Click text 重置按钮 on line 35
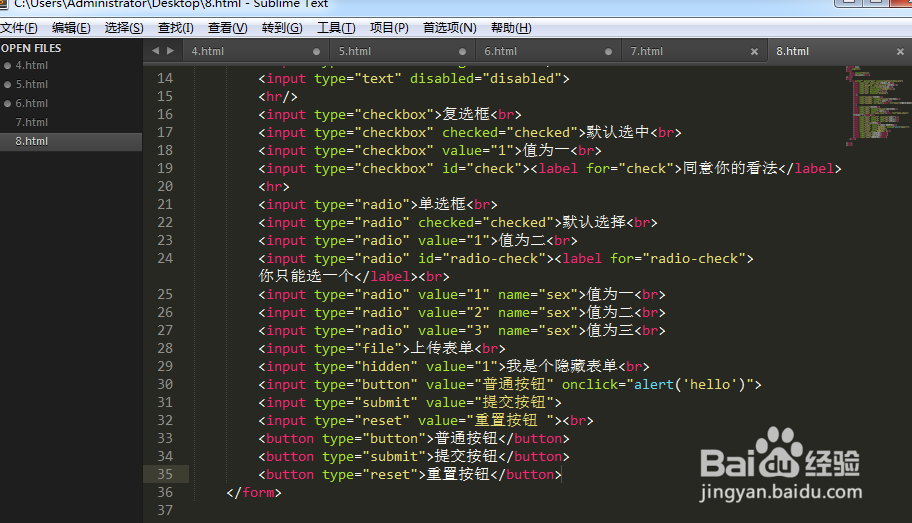The height and width of the screenshot is (523, 912). pyautogui.click(x=458, y=474)
